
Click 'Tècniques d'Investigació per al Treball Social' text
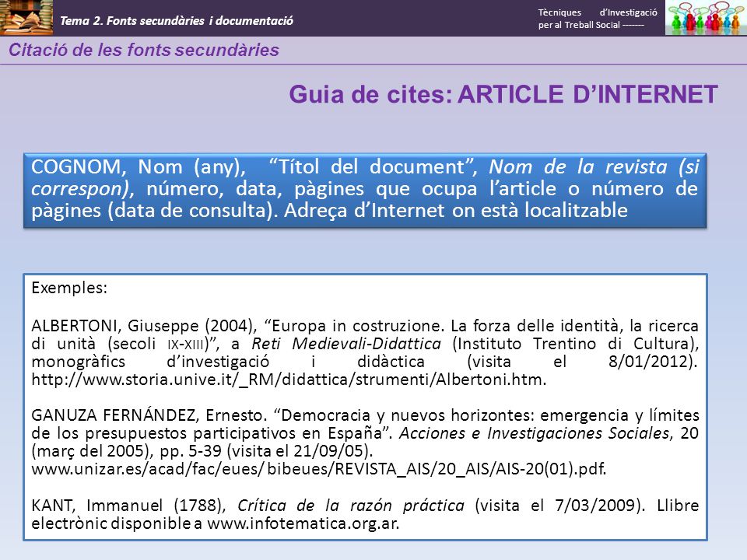tap(598, 19)
